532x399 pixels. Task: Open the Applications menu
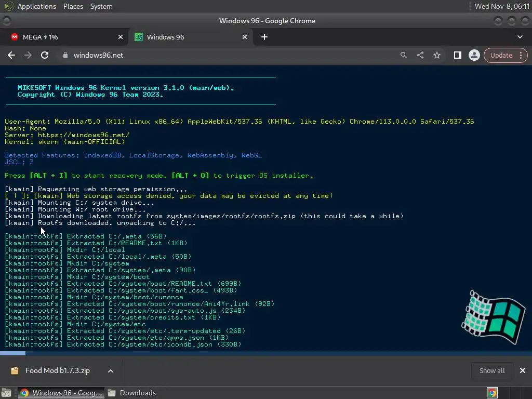point(37,6)
